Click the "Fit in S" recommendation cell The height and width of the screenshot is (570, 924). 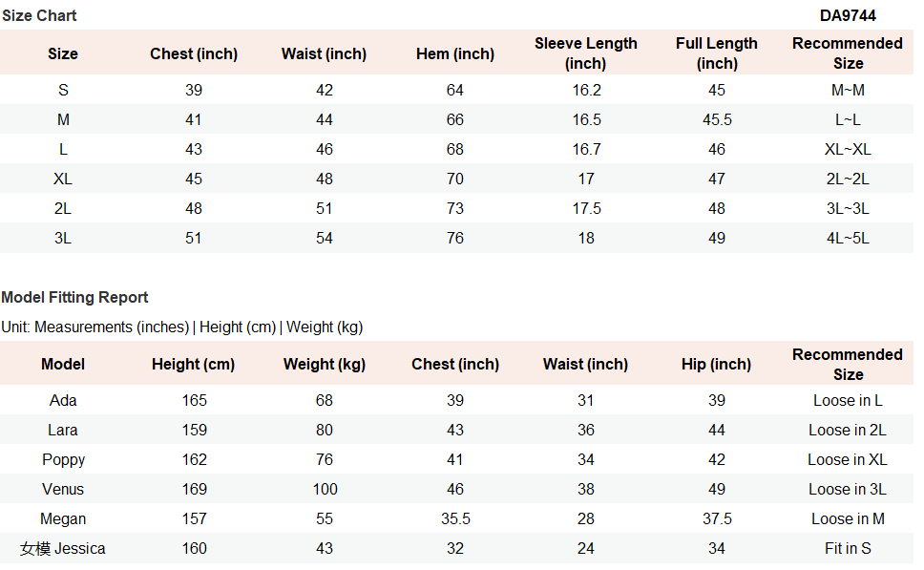click(x=848, y=548)
